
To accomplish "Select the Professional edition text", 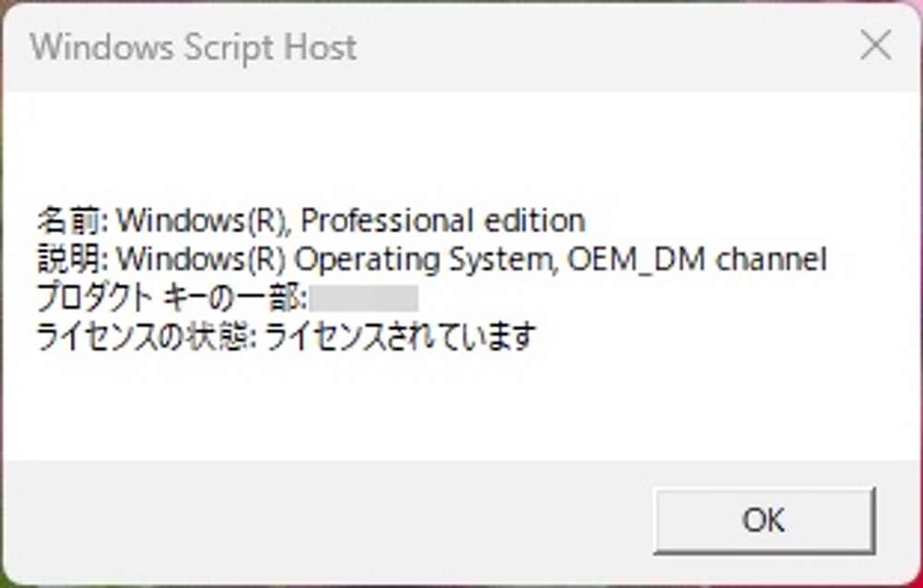I will (x=443, y=221).
